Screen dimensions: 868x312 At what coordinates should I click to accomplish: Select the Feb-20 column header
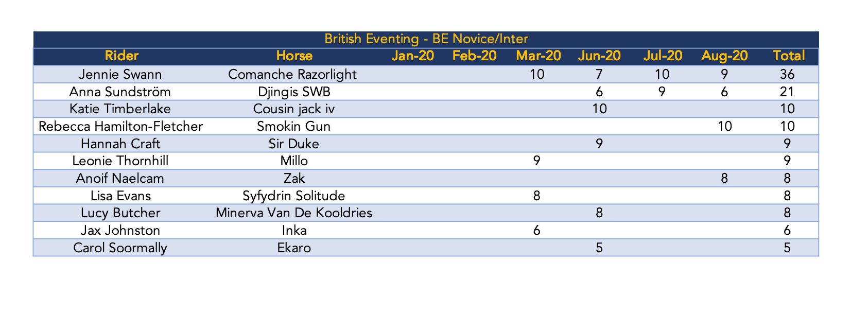pos(474,56)
